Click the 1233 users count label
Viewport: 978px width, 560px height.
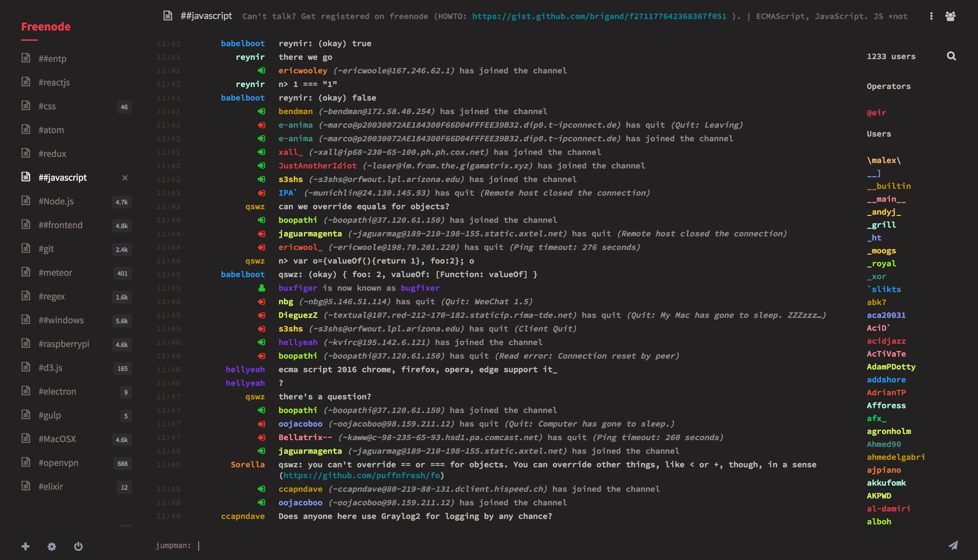pyautogui.click(x=891, y=56)
